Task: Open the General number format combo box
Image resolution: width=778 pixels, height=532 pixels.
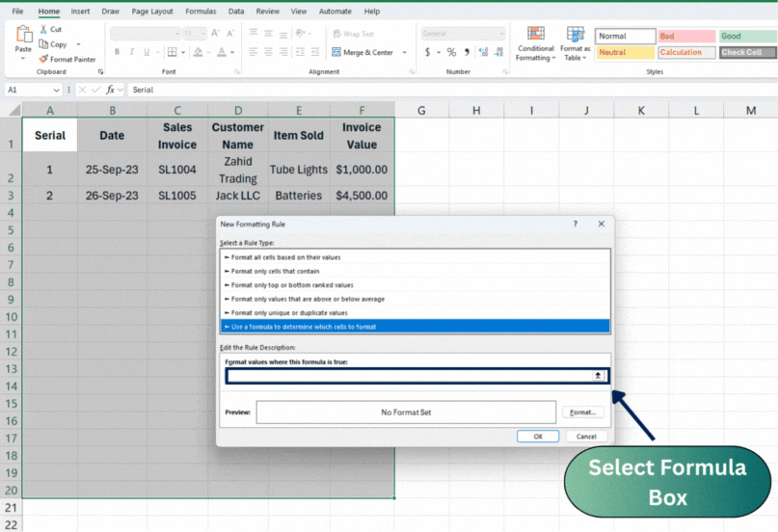Action: [461, 34]
